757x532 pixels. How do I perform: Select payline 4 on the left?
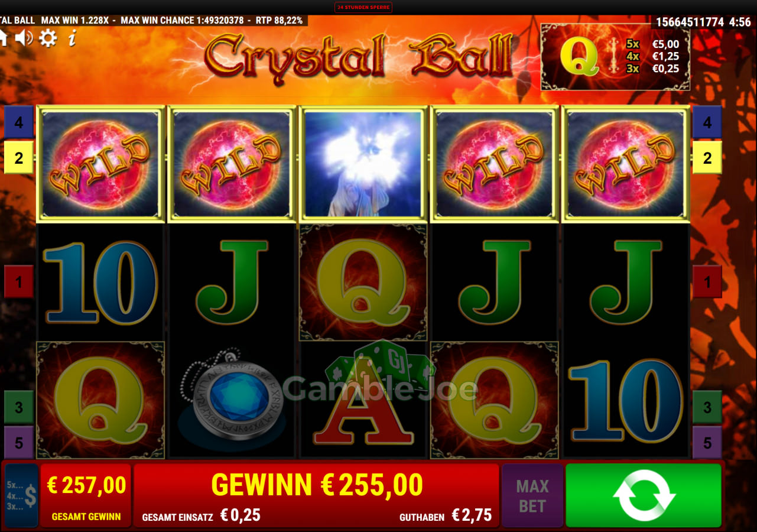point(19,122)
